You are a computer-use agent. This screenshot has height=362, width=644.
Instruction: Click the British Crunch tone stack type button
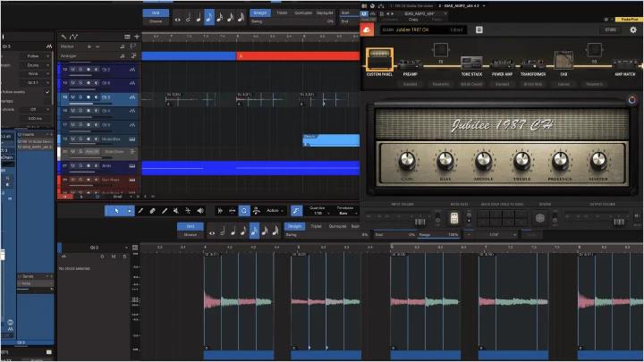coord(471,84)
